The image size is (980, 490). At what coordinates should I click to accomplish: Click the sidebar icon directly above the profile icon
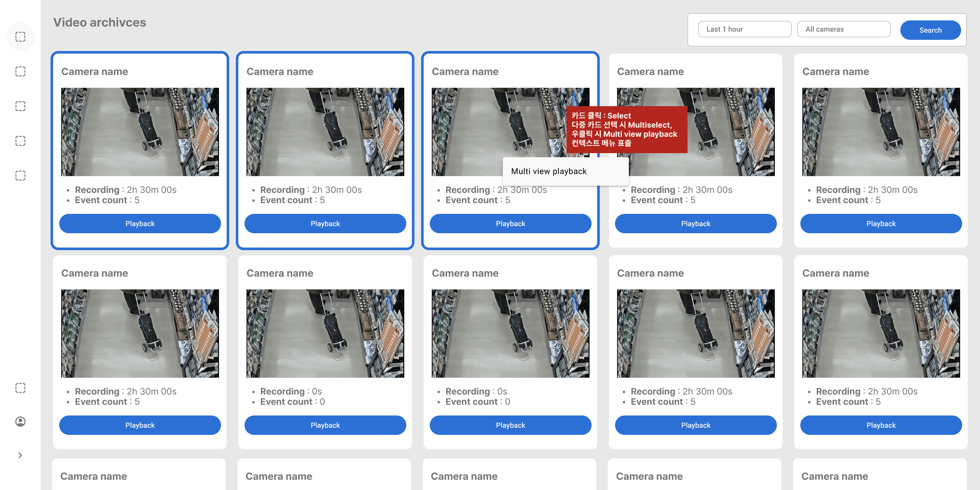click(20, 388)
